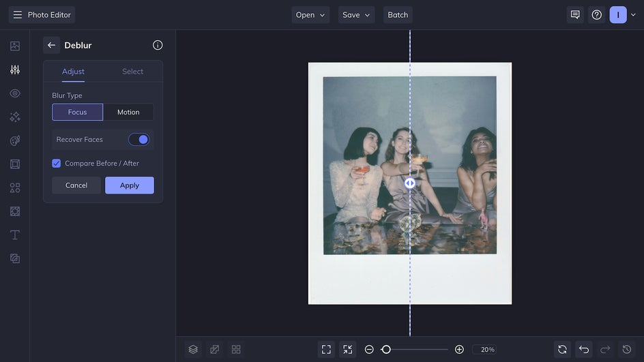
Task: Open the Overlays sidebar icon
Action: click(x=15, y=211)
